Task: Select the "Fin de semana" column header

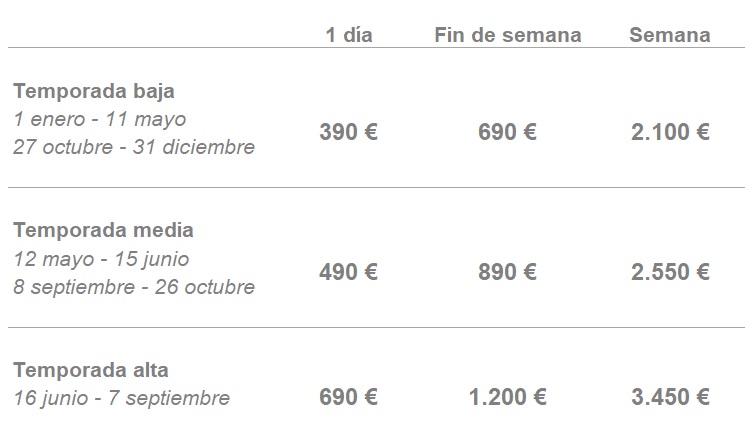Action: click(508, 35)
